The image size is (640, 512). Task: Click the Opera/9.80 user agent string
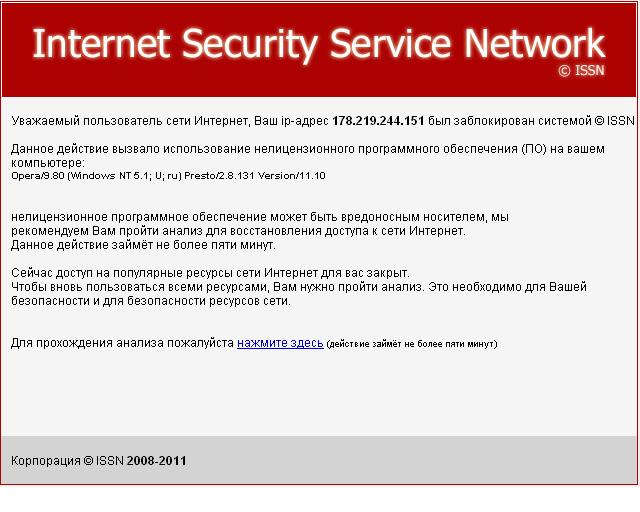[x=168, y=175]
